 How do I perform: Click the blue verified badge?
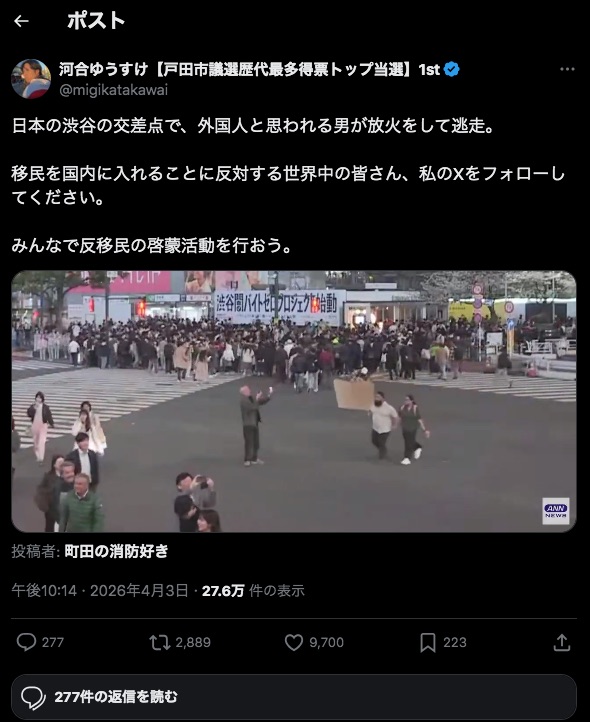451,70
